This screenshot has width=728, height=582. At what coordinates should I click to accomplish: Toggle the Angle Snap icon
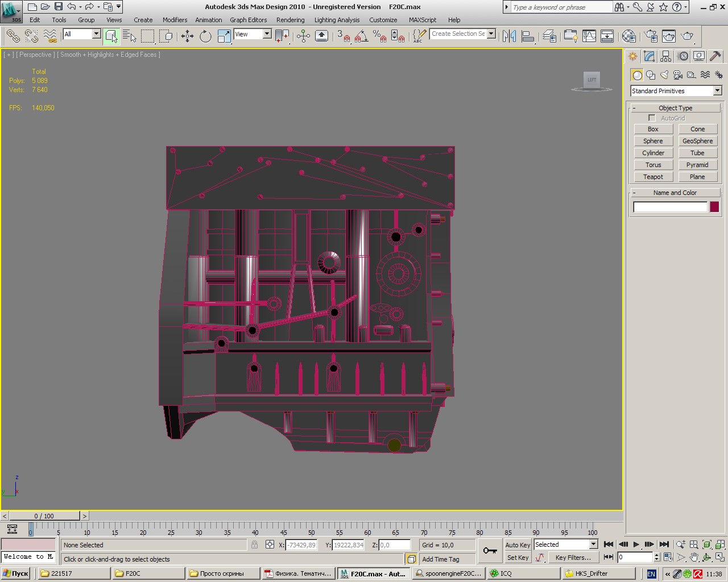tap(361, 36)
